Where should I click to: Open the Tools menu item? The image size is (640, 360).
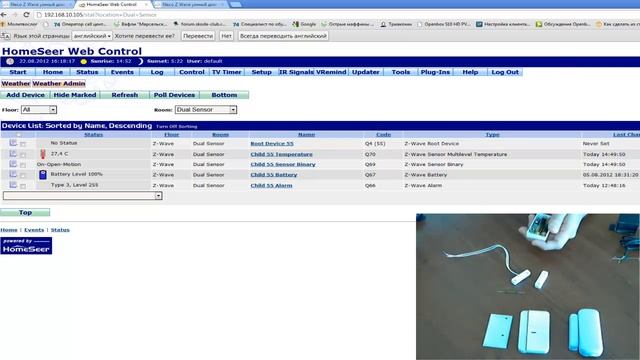point(400,72)
